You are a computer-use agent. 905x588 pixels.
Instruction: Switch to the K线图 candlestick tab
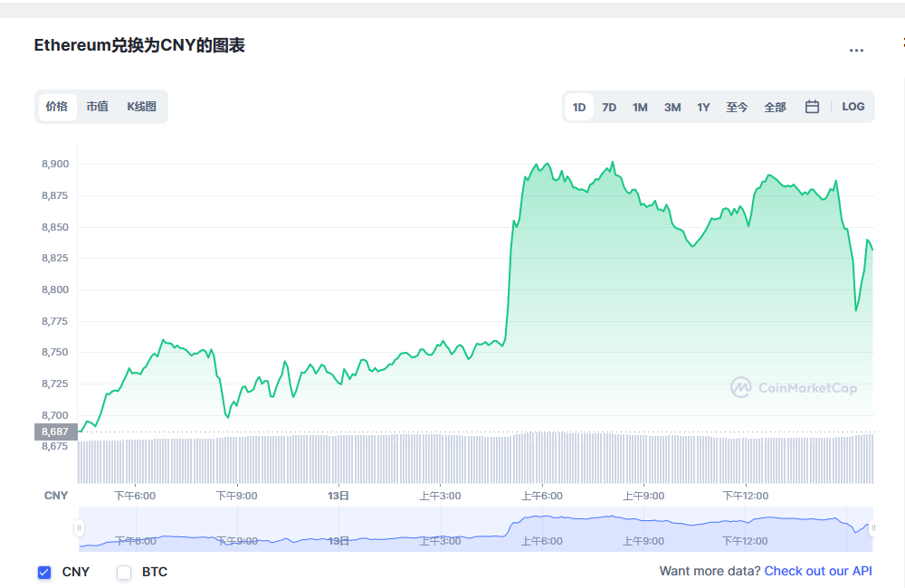tap(141, 107)
